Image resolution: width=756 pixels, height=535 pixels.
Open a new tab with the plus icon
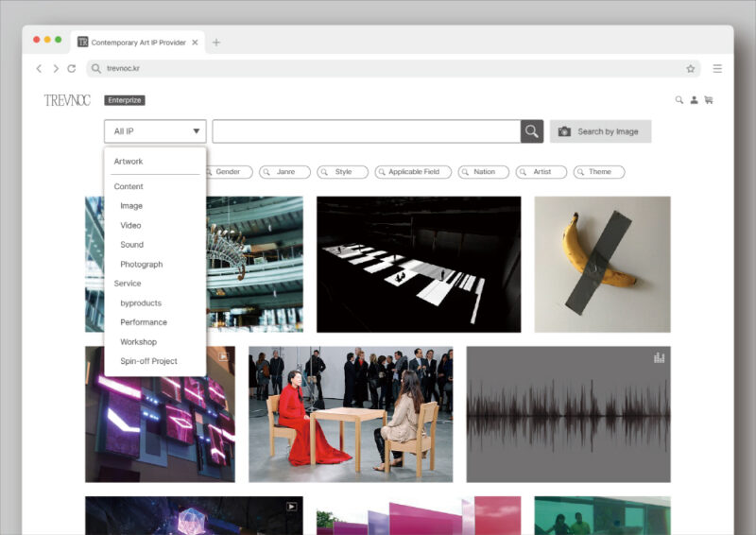coord(216,43)
